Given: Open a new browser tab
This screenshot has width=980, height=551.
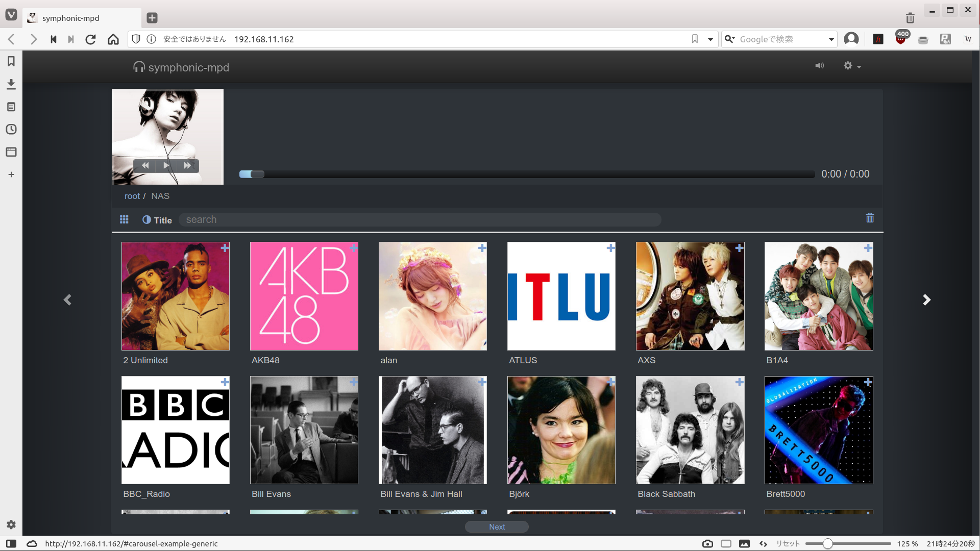Looking at the screenshot, I should (x=152, y=18).
